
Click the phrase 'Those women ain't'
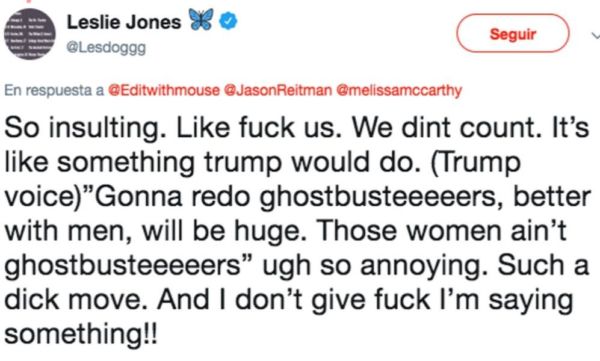pos(442,230)
